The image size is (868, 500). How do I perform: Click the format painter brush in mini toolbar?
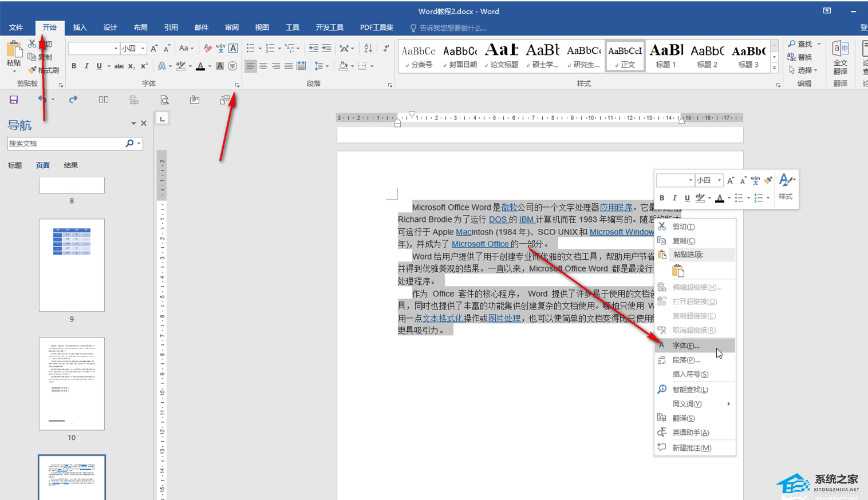click(x=768, y=180)
